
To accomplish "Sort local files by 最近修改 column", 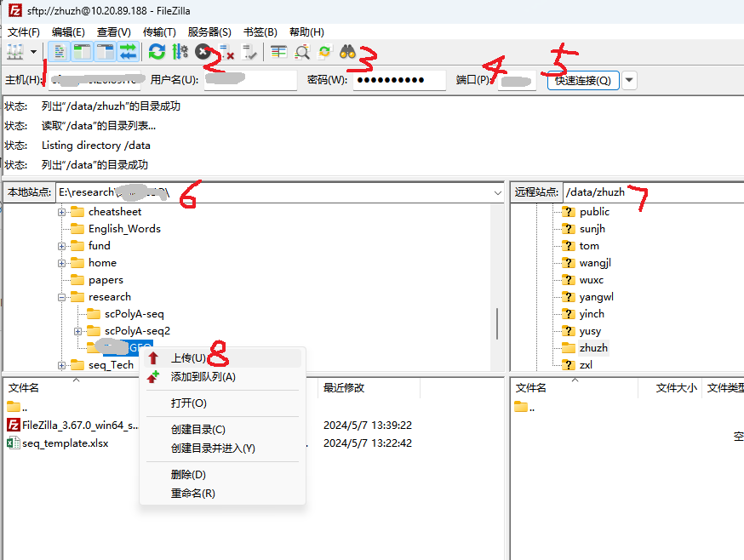I will [x=369, y=388].
